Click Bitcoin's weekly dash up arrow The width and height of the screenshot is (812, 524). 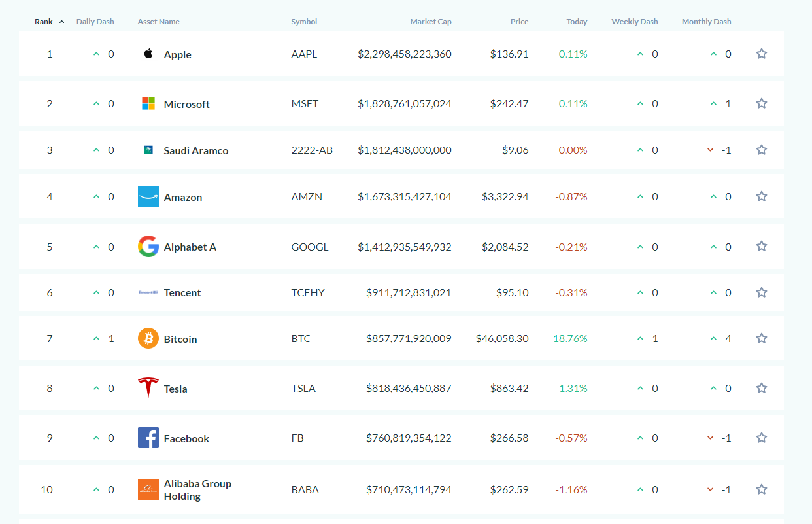pyautogui.click(x=641, y=338)
